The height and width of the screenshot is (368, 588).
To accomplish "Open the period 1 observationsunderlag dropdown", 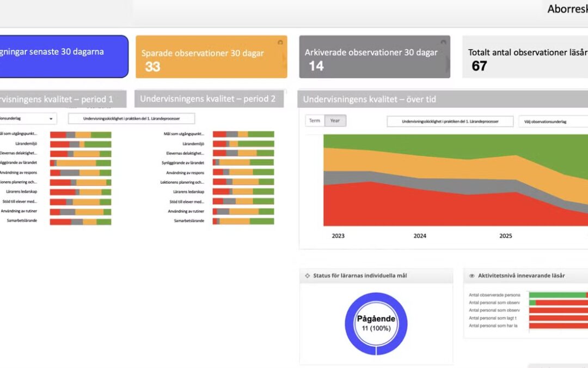I will [x=27, y=118].
